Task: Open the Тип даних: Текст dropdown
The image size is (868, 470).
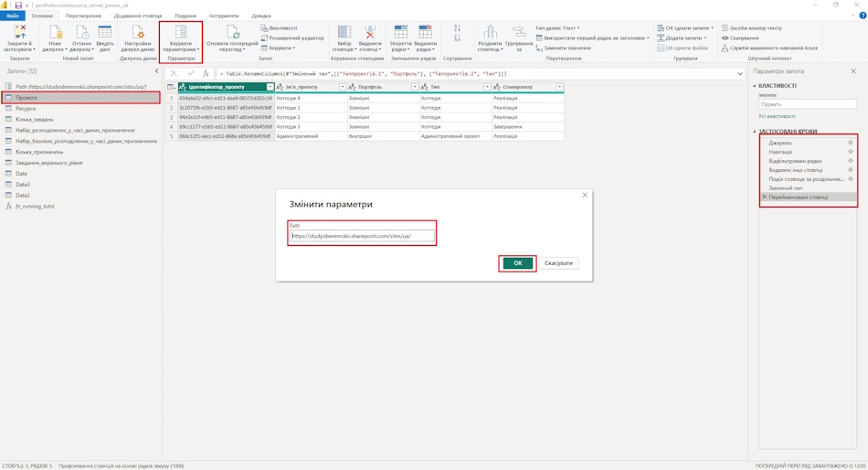Action: (557, 27)
